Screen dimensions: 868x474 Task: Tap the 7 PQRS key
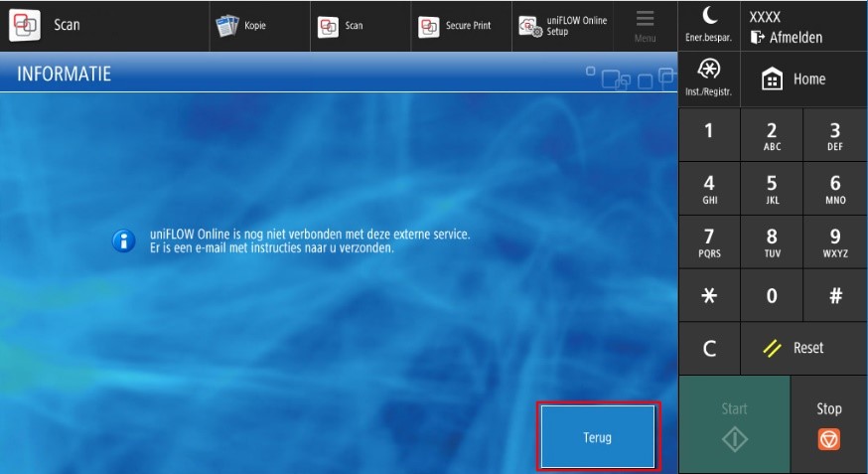tap(708, 241)
